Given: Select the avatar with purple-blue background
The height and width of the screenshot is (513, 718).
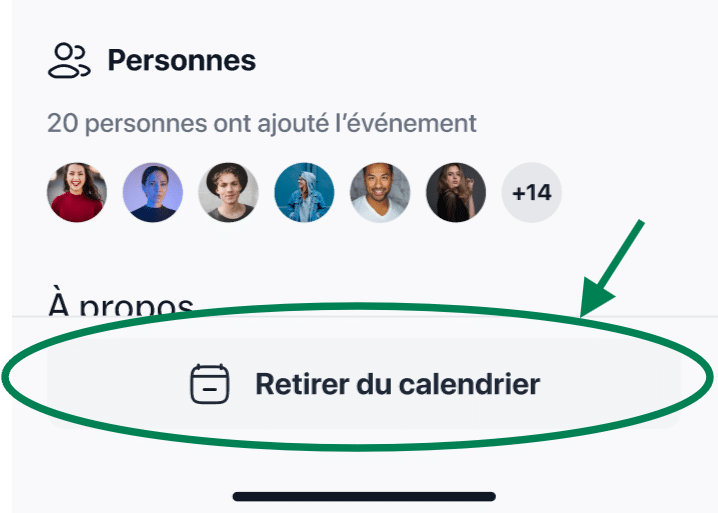Looking at the screenshot, I should coord(152,192).
